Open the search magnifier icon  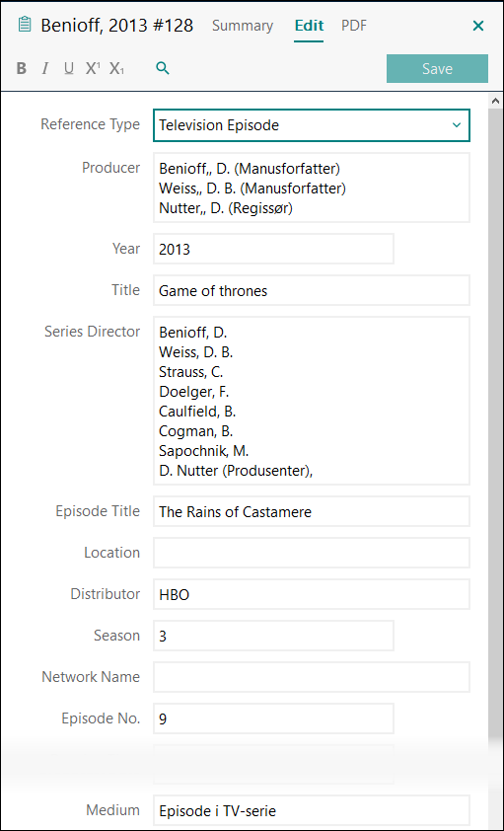click(x=163, y=68)
